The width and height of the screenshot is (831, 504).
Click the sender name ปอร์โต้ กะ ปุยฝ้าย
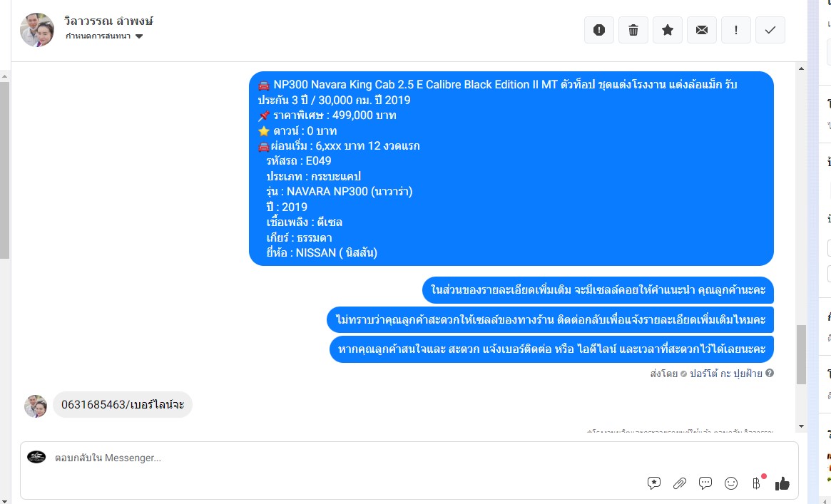[x=725, y=374]
